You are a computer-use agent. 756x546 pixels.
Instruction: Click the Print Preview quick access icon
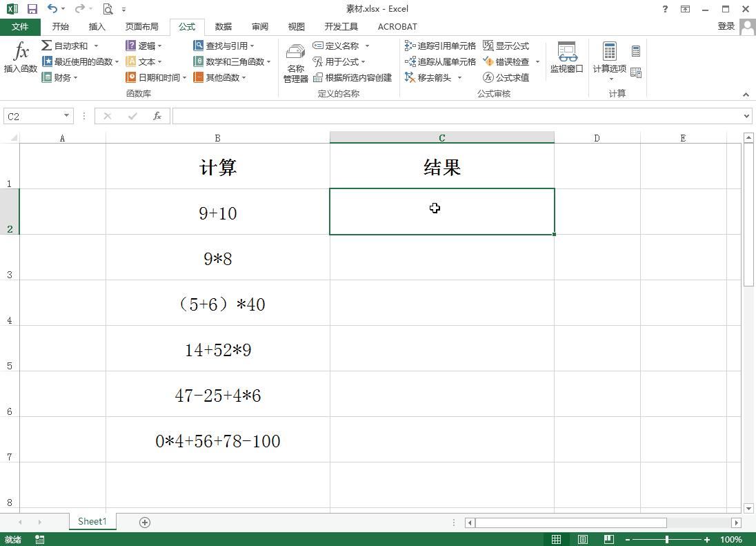(108, 9)
